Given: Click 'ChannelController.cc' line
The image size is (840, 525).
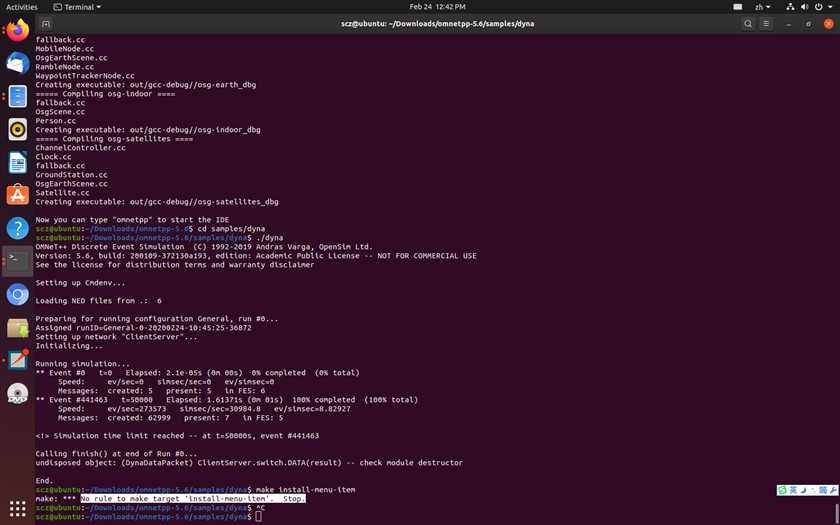Looking at the screenshot, I should (x=80, y=147).
